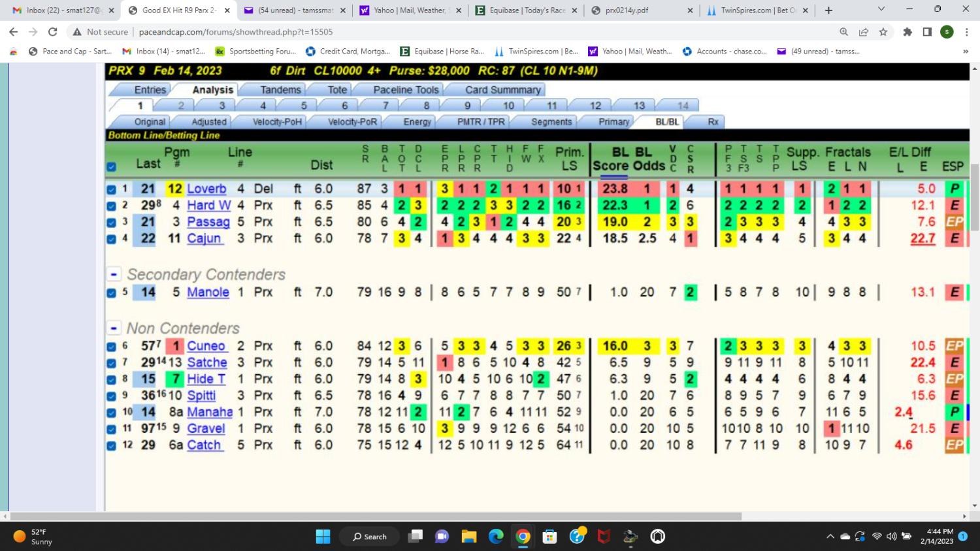Open the Chat app on the taskbar
980x551 pixels.
click(x=442, y=536)
